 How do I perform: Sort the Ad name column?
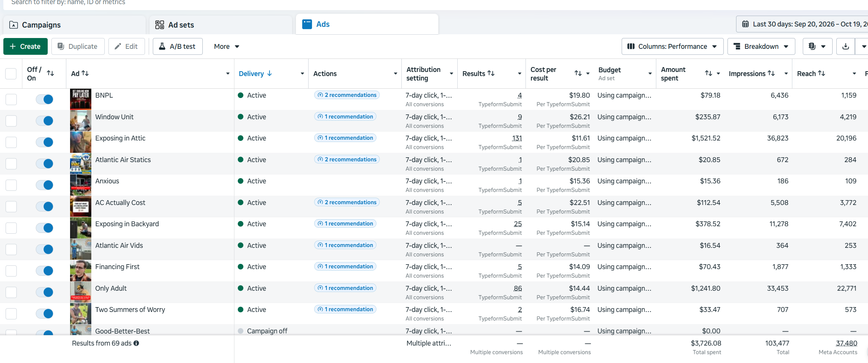tap(85, 73)
